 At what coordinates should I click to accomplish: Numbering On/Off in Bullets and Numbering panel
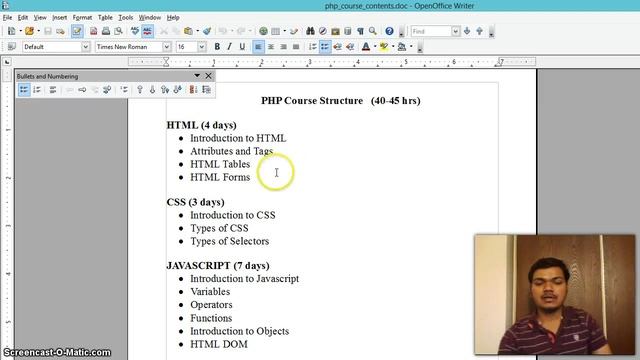click(37, 89)
